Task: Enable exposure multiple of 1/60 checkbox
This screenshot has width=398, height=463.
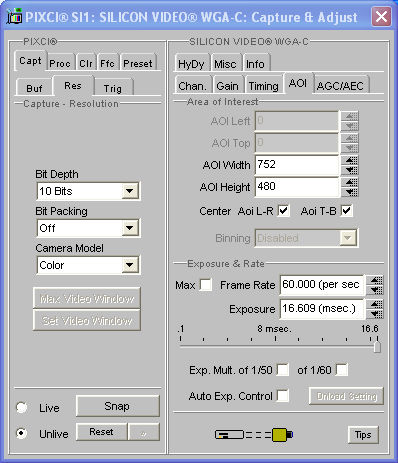Action: coord(342,370)
